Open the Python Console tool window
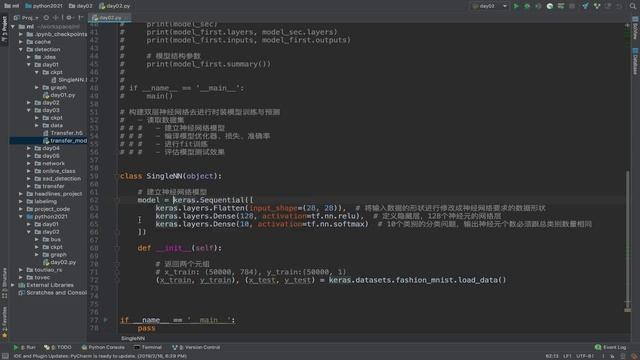This screenshot has height=360, width=640. pyautogui.click(x=103, y=347)
